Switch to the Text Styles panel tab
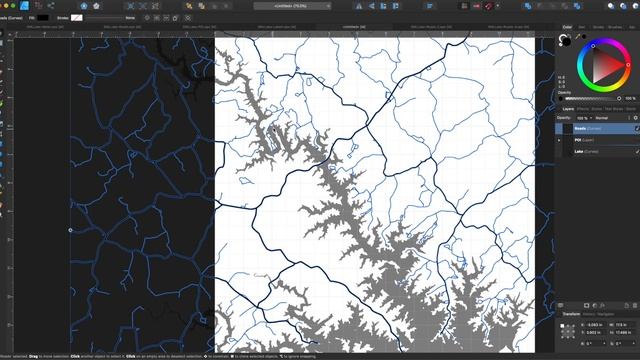Image resolution: width=640 pixels, height=360 pixels. pyautogui.click(x=614, y=109)
